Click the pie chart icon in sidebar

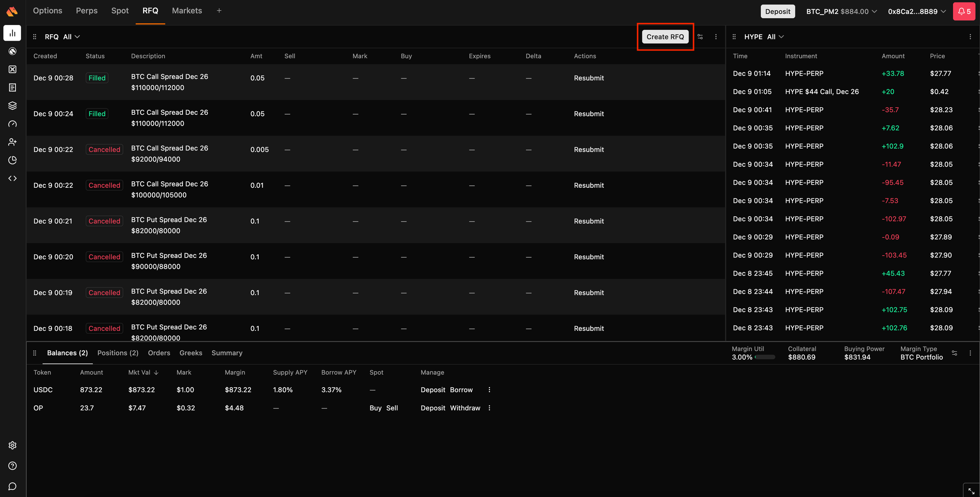pos(12,160)
